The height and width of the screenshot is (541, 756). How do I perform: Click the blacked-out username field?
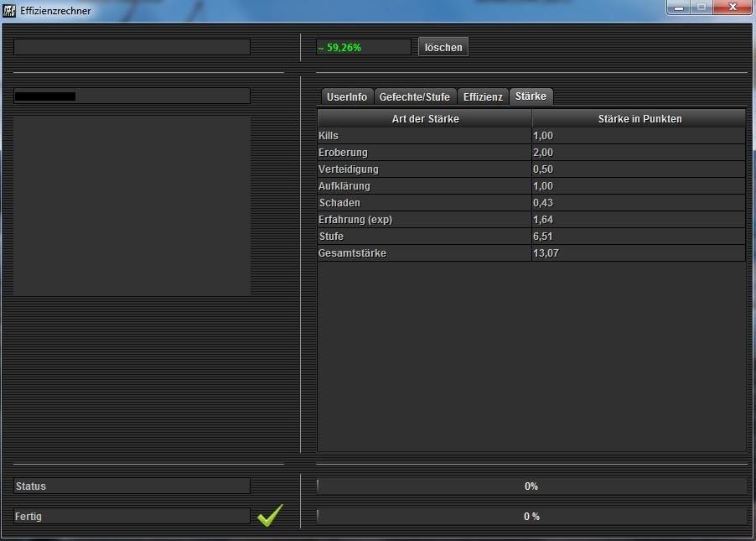[x=132, y=96]
